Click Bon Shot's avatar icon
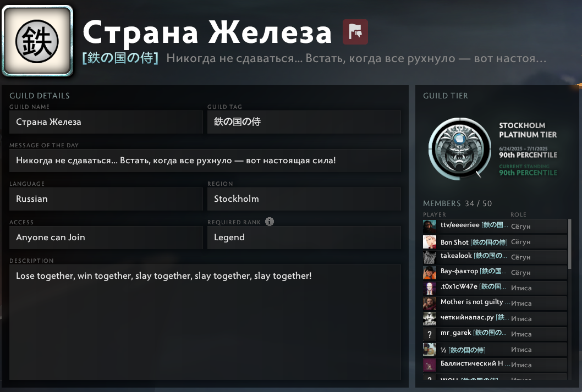This screenshot has width=582, height=392. 430,242
